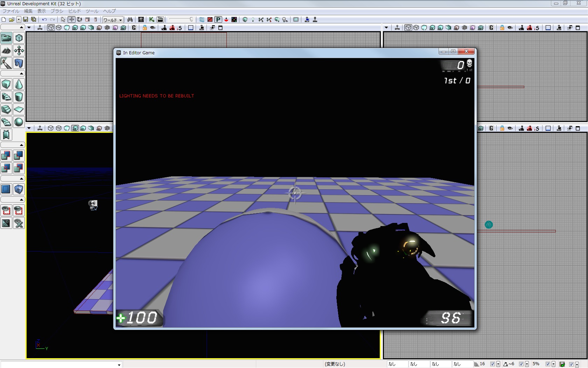
Task: Open the Kismet editor icon
Action: click(152, 20)
